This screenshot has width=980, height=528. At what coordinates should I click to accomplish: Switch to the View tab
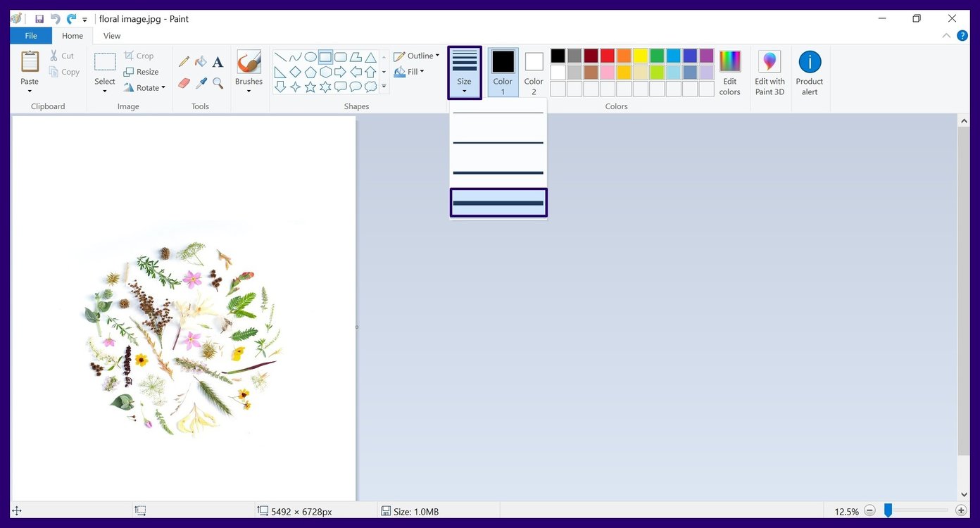click(x=111, y=35)
